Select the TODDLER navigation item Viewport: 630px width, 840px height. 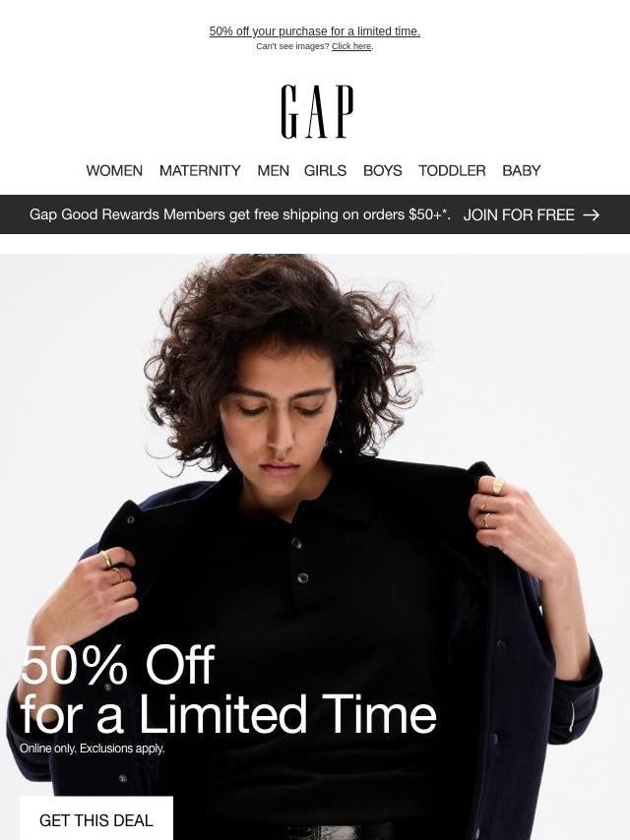[x=452, y=170]
